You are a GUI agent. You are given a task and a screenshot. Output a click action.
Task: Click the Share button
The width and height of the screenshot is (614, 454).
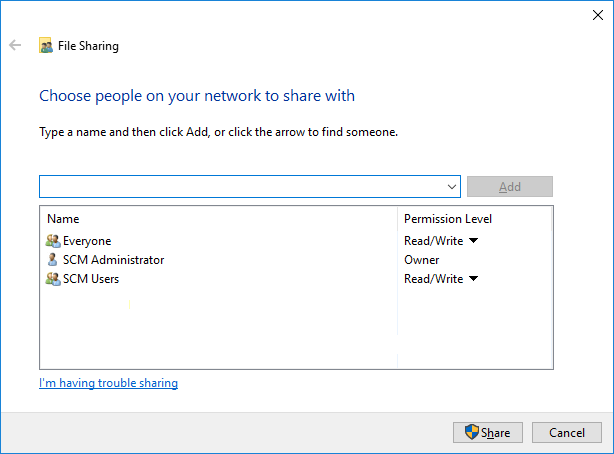click(487, 432)
